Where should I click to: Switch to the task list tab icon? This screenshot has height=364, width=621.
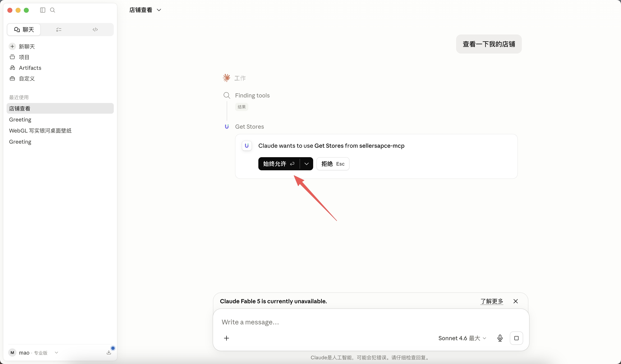coord(59,30)
